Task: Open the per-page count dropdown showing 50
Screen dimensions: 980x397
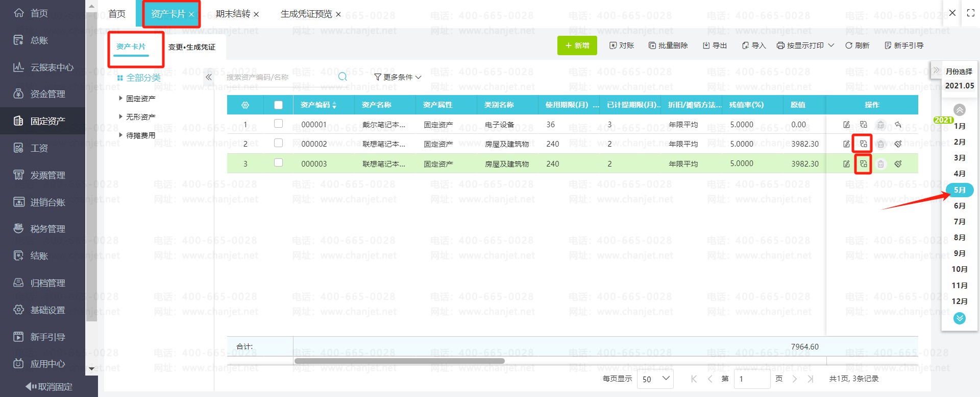Action: coord(655,379)
